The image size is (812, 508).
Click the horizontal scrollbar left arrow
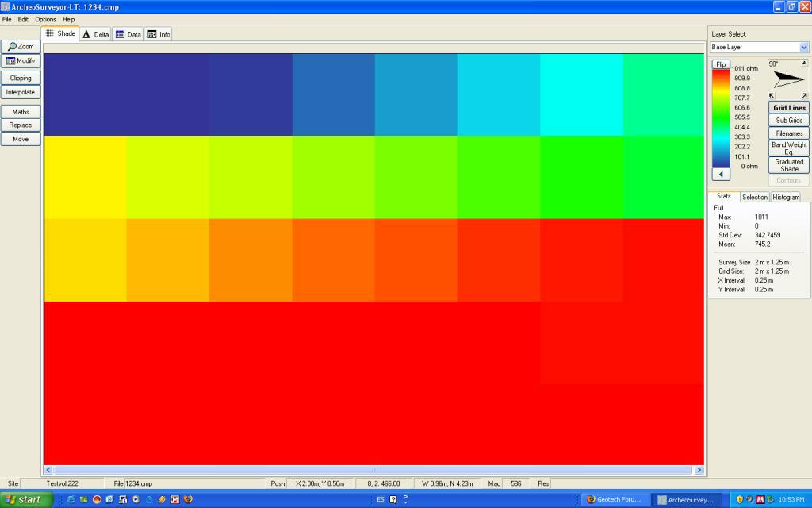(x=48, y=470)
